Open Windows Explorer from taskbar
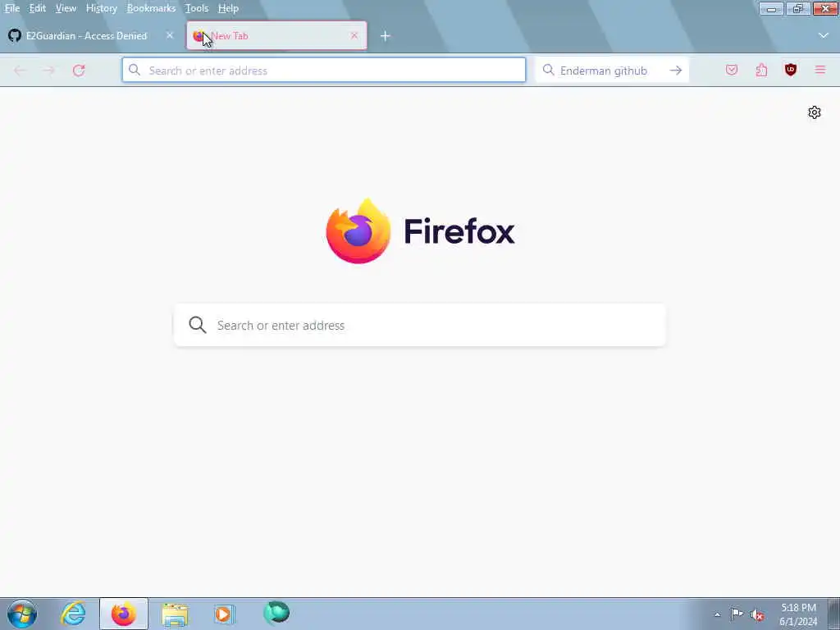Image resolution: width=840 pixels, height=630 pixels. [x=175, y=614]
